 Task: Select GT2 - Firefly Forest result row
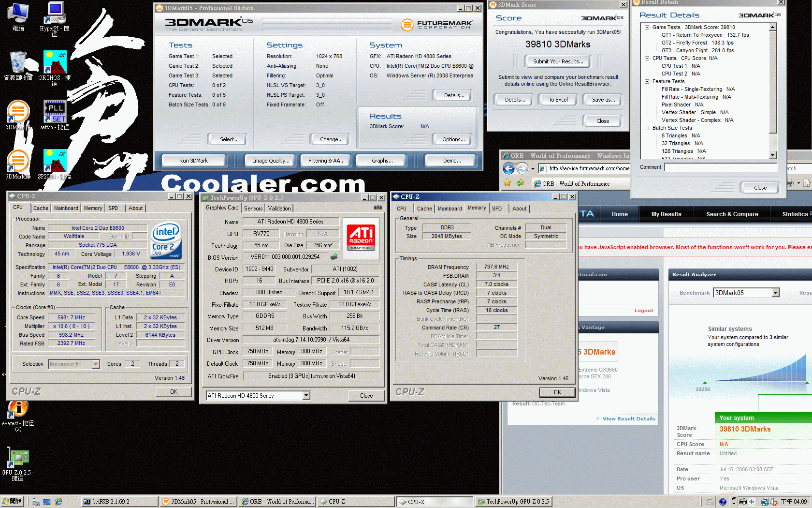point(697,43)
